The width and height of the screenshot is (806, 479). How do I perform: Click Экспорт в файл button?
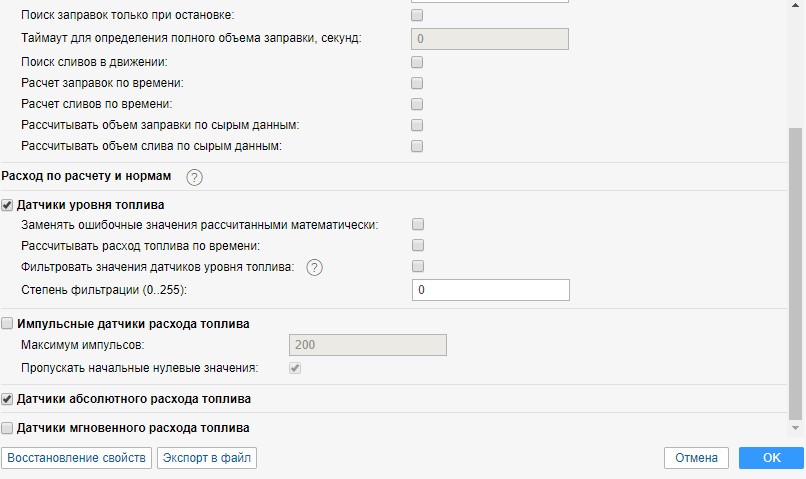point(207,458)
